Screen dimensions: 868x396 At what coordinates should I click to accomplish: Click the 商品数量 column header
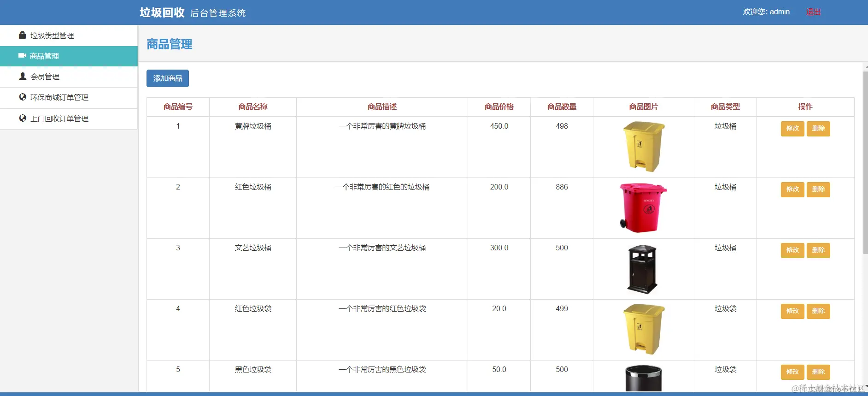tap(562, 107)
